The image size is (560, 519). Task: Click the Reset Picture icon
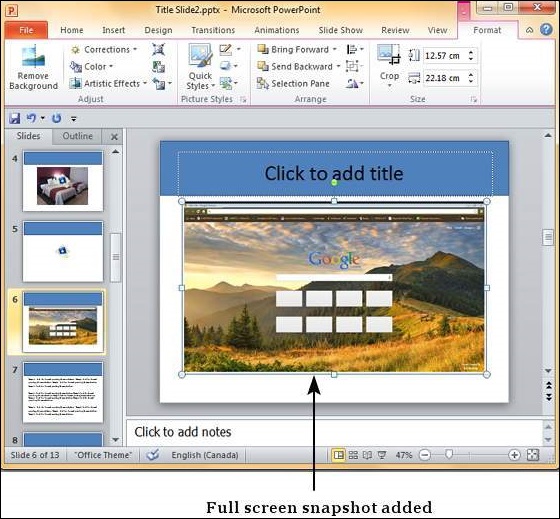click(x=159, y=84)
